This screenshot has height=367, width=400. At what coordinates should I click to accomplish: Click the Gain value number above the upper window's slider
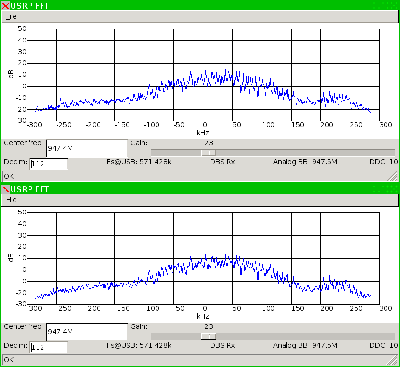pyautogui.click(x=209, y=143)
